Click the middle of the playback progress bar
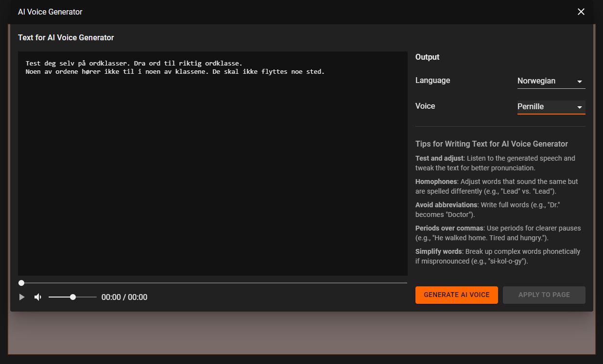Image resolution: width=603 pixels, height=364 pixels. (214, 282)
